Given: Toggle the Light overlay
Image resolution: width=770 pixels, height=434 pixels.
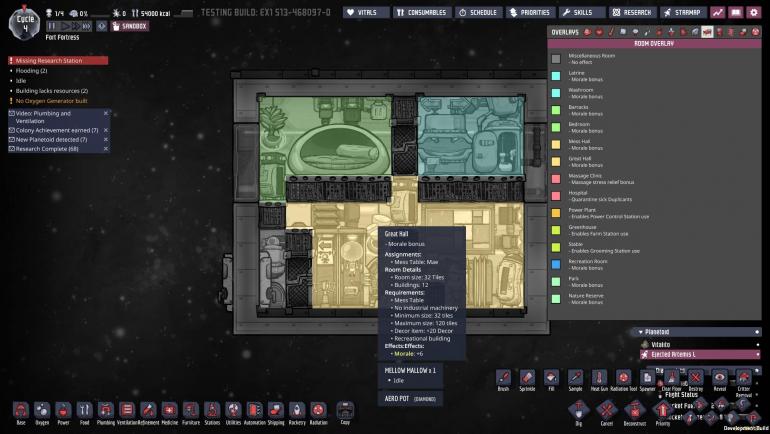Looking at the screenshot, I should coord(635,32).
